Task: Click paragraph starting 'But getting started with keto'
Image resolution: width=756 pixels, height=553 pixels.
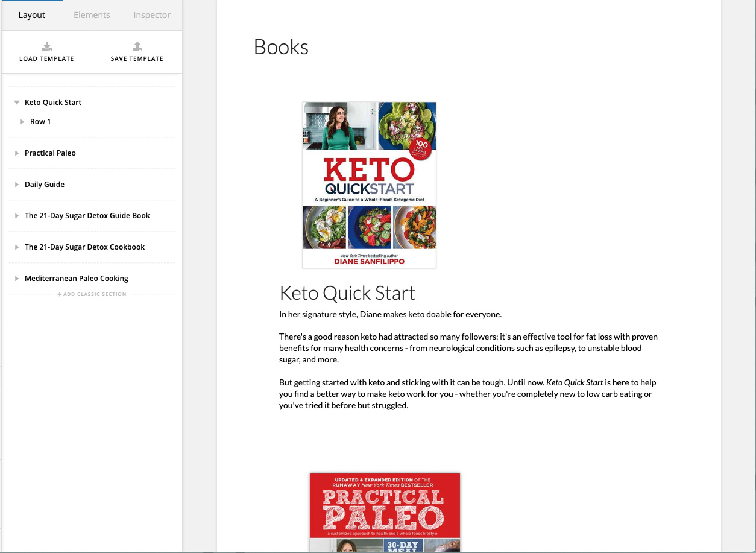Action: 468,394
